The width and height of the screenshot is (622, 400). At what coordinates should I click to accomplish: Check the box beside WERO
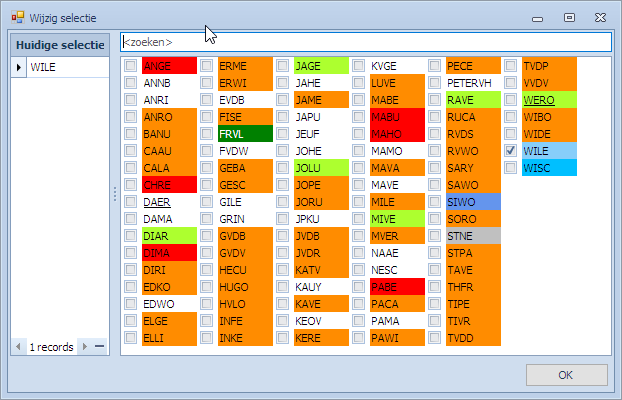pos(511,100)
